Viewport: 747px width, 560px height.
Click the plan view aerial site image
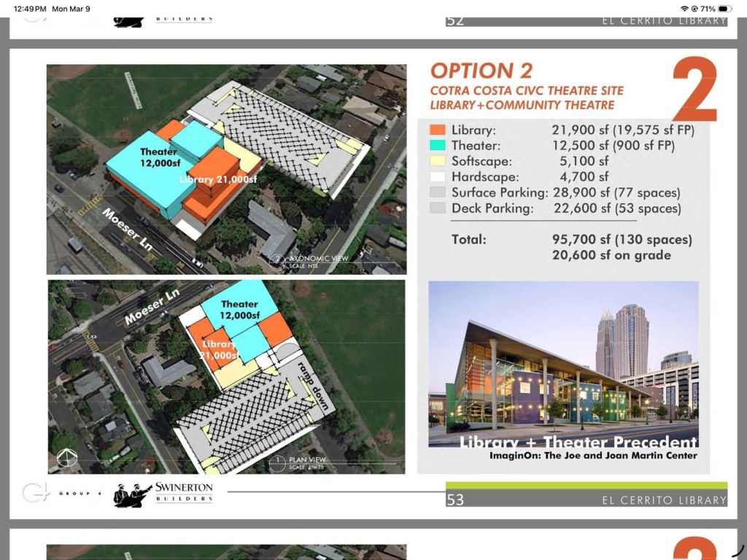point(226,376)
